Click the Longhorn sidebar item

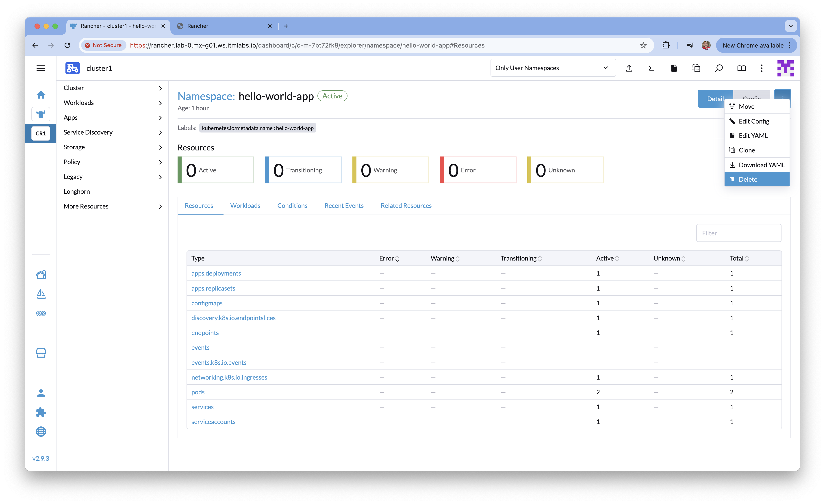point(77,191)
